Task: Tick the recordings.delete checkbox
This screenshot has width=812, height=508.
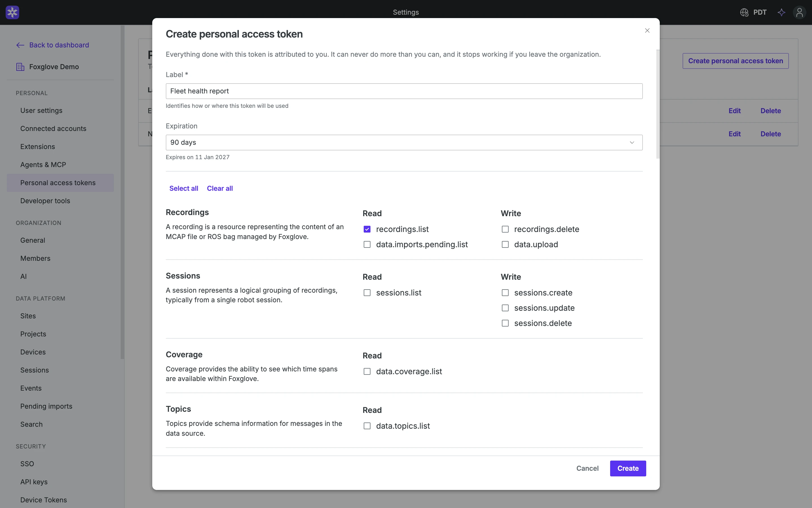Action: [505, 229]
